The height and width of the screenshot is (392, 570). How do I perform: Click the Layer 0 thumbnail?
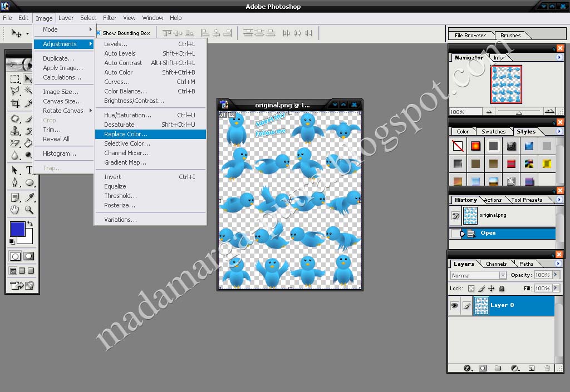[x=481, y=306]
